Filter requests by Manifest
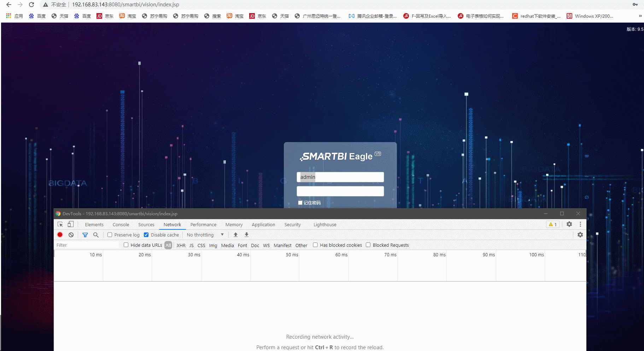 (x=283, y=245)
